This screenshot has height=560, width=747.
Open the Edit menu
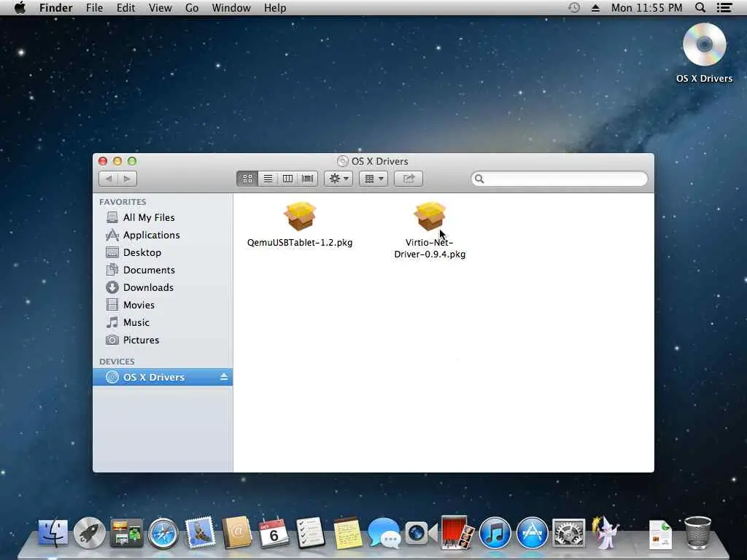pos(125,7)
